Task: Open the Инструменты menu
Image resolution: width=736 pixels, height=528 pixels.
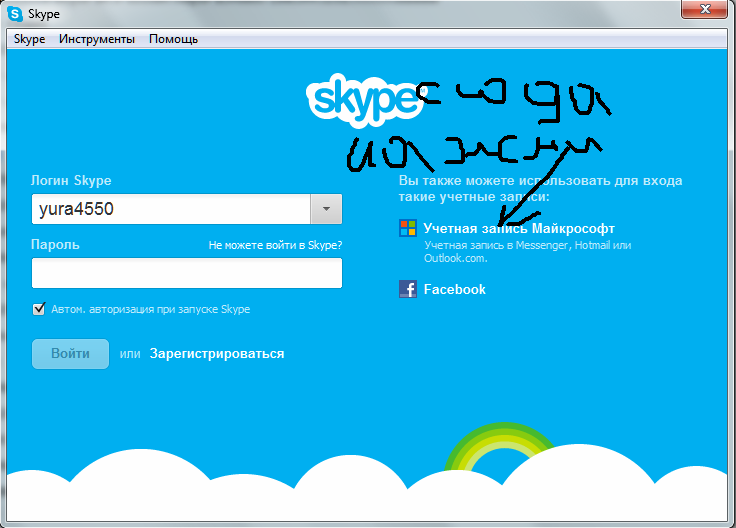Action: pos(97,39)
